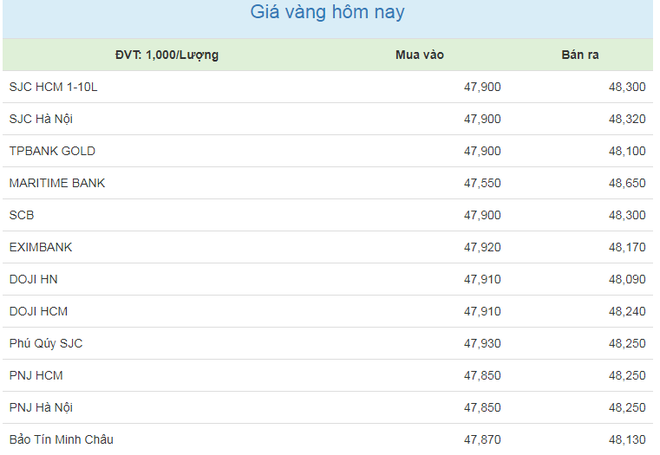Click the PNJ Hà Nội sell price 48,250

(627, 407)
